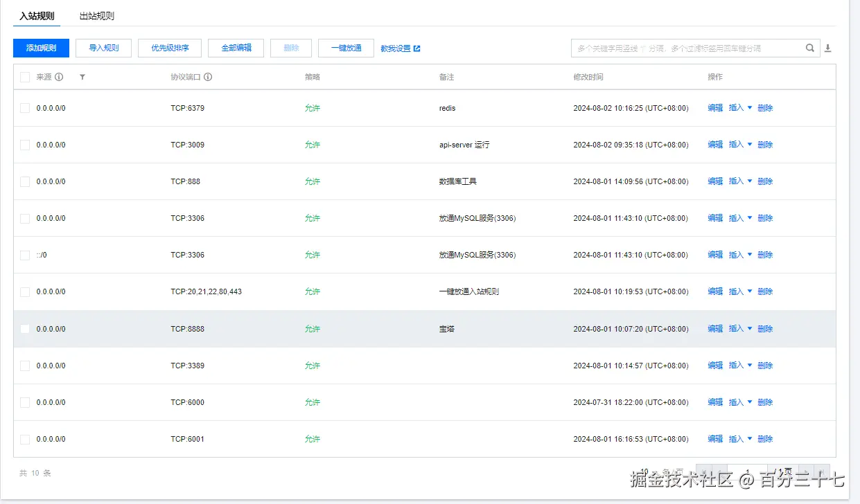Click the download rules icon
Viewport: 860px width, 504px height.
coord(827,48)
